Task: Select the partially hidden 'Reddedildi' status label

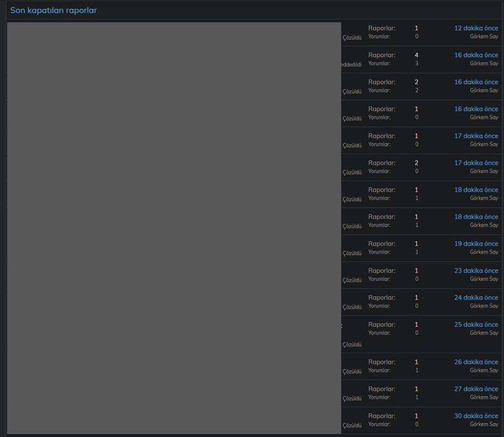Action: pos(351,64)
